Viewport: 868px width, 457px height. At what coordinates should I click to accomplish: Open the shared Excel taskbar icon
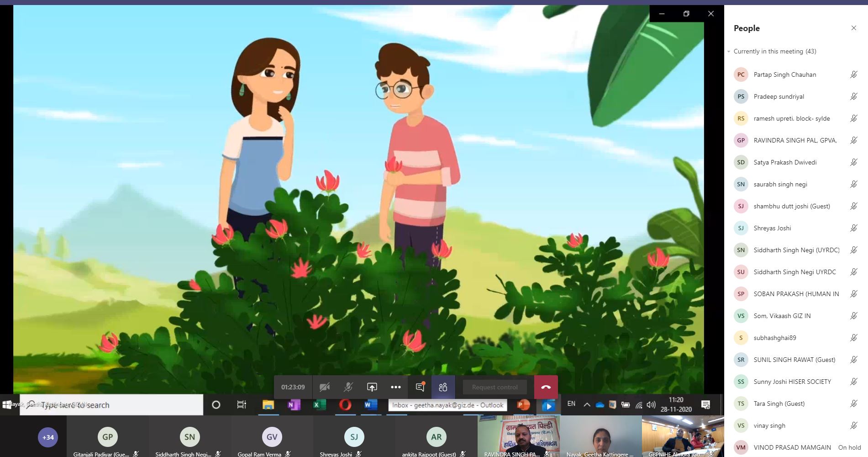(x=319, y=405)
